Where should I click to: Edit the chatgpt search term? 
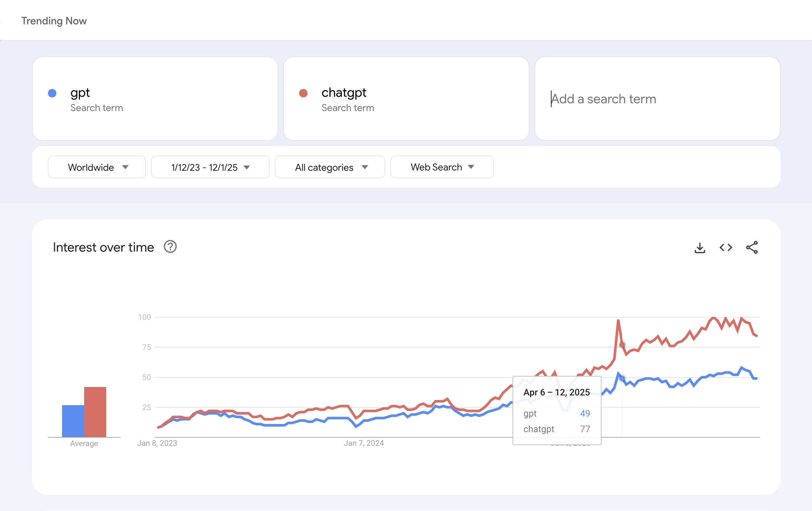(x=344, y=93)
